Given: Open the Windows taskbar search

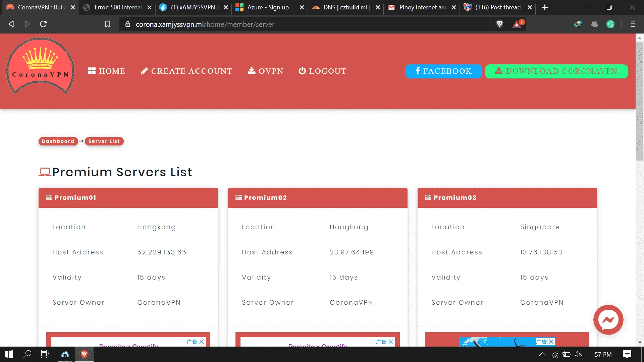Looking at the screenshot, I should coord(27,354).
